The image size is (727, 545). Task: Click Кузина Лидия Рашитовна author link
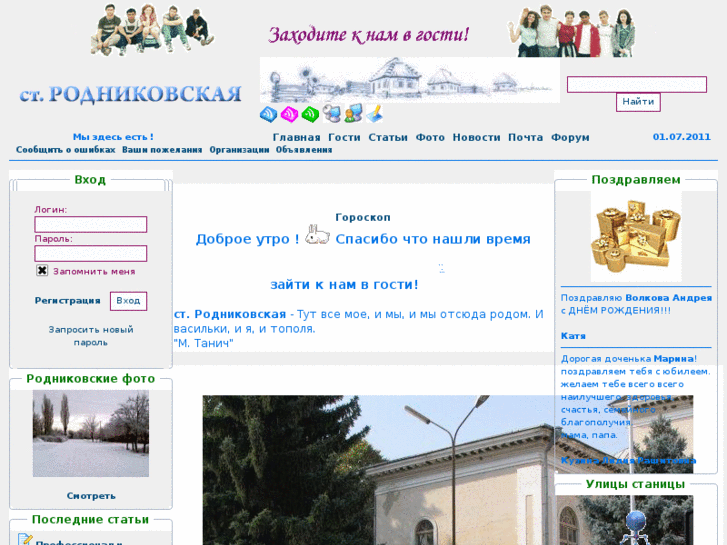(628, 460)
